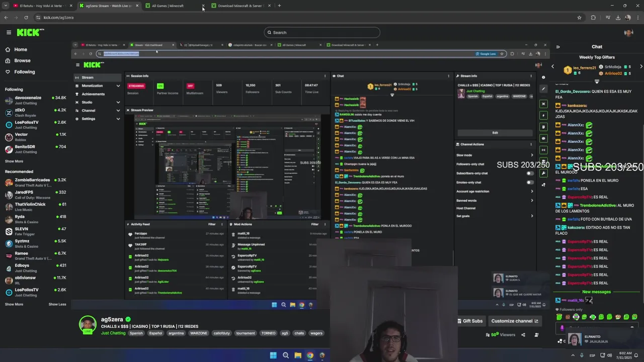Image resolution: width=644 pixels, height=362 pixels.
Task: Open davooxeneize channel in Following list
Action: (36, 100)
